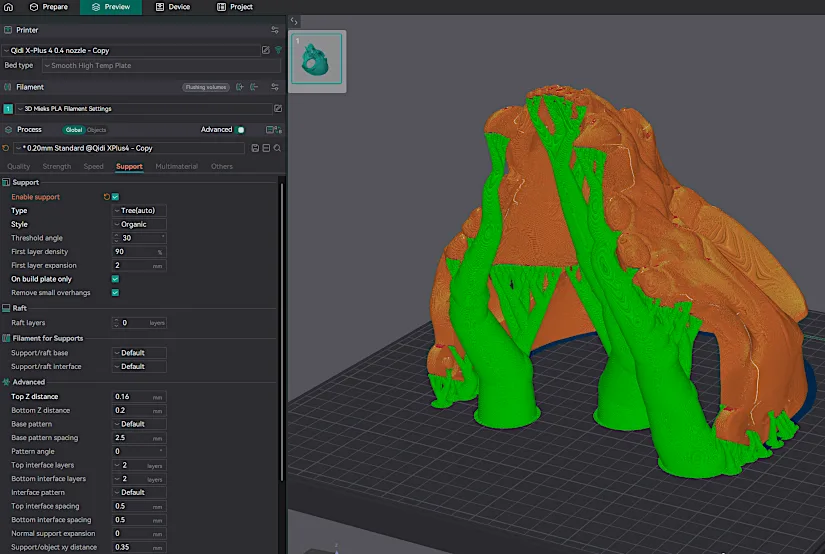
Task: Select plate 1 thumbnail
Action: 317,59
